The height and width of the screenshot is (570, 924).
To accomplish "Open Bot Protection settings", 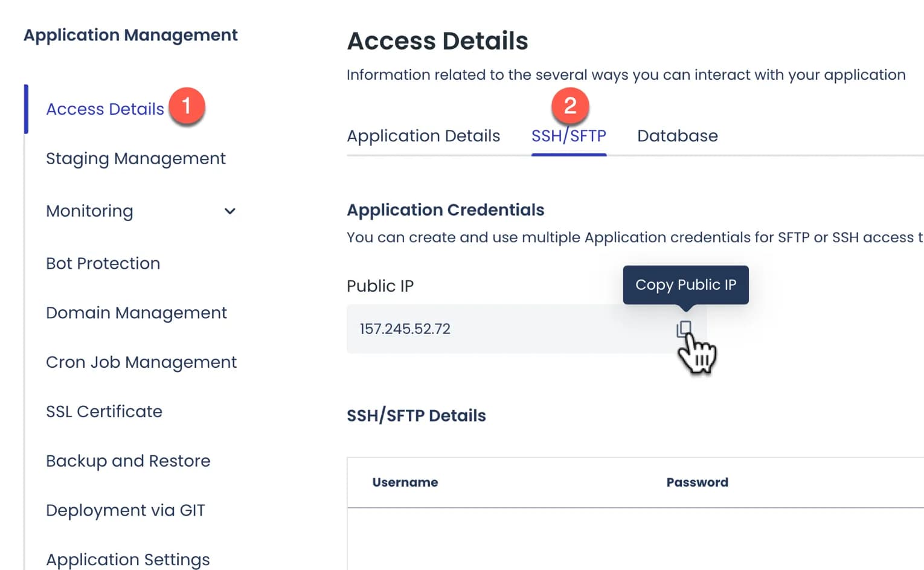I will [103, 263].
